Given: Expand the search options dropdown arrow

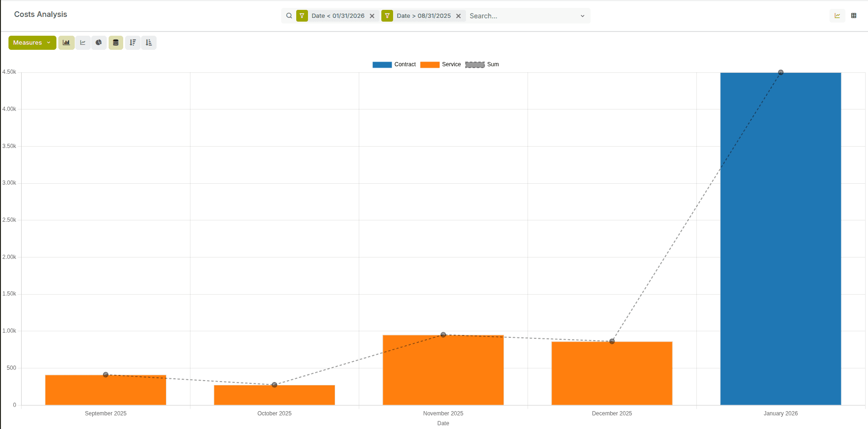Looking at the screenshot, I should click(582, 16).
